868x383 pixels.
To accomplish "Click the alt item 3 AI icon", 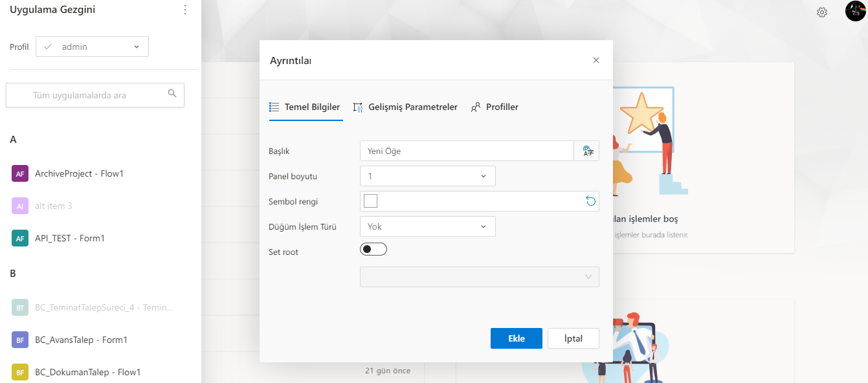I will [x=20, y=206].
